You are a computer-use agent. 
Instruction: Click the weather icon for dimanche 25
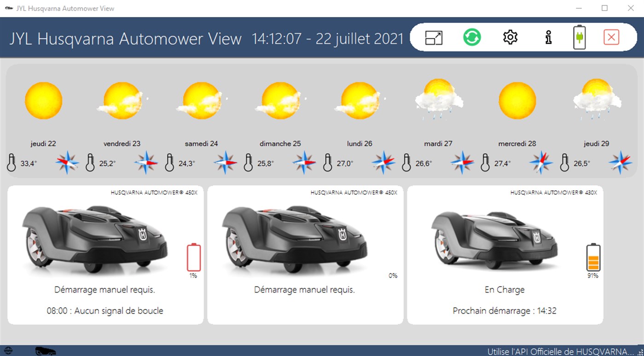click(281, 100)
